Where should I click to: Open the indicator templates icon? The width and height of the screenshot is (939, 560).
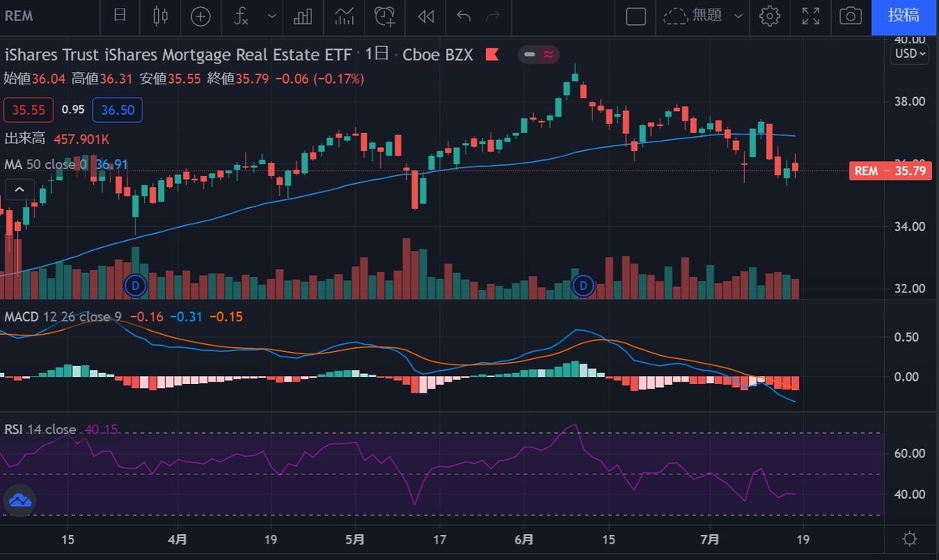pyautogui.click(x=344, y=16)
